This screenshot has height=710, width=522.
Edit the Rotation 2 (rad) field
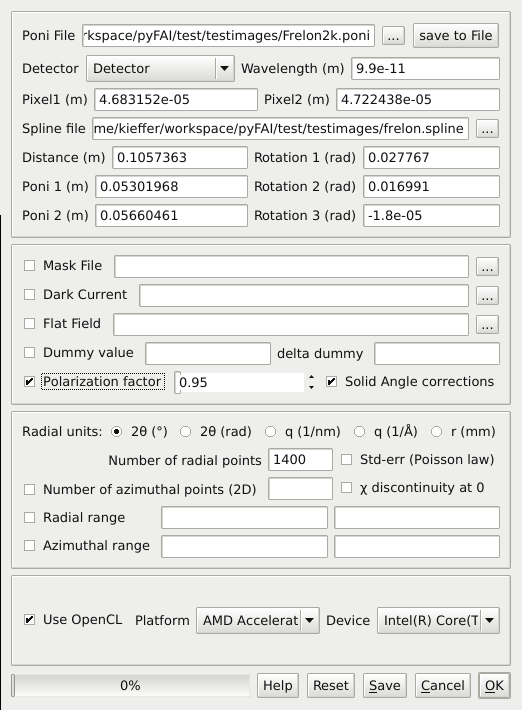431,187
